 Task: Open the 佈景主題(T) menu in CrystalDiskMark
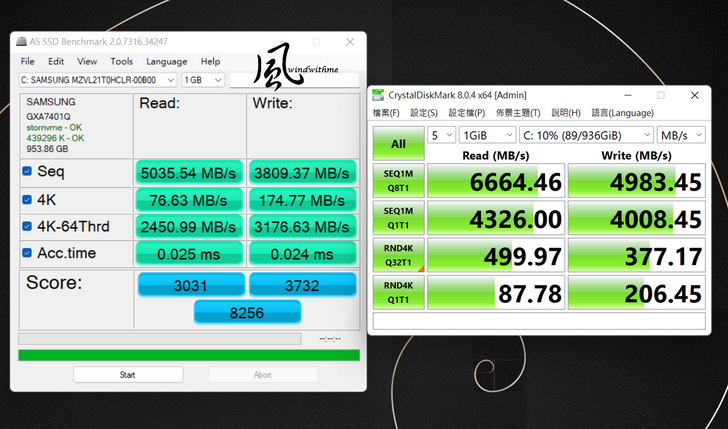518,113
